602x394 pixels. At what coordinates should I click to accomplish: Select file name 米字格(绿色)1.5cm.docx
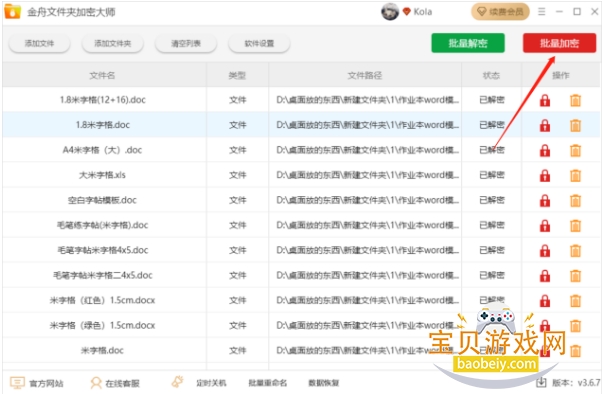tap(103, 326)
